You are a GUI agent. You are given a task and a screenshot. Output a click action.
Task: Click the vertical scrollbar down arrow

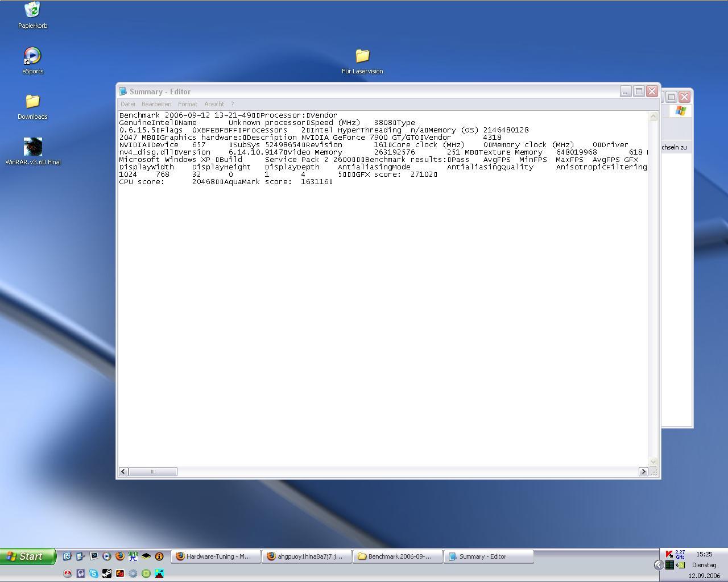(x=653, y=462)
